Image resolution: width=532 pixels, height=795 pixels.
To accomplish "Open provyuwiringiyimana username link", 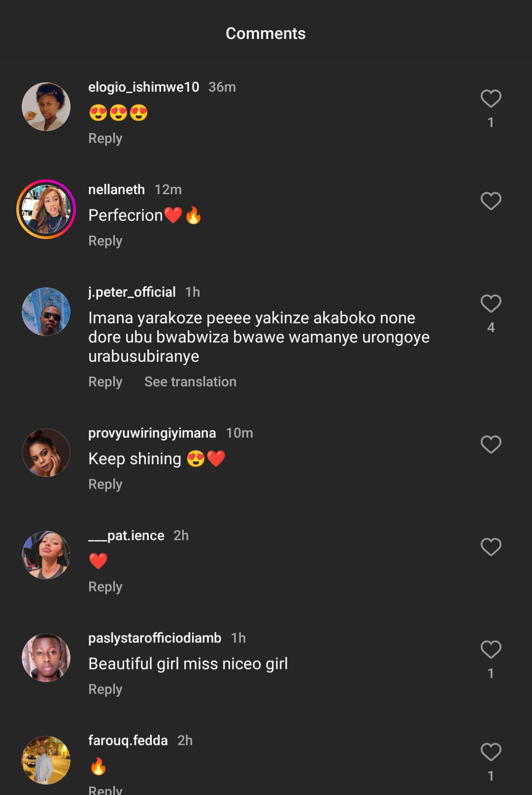I will [x=152, y=433].
